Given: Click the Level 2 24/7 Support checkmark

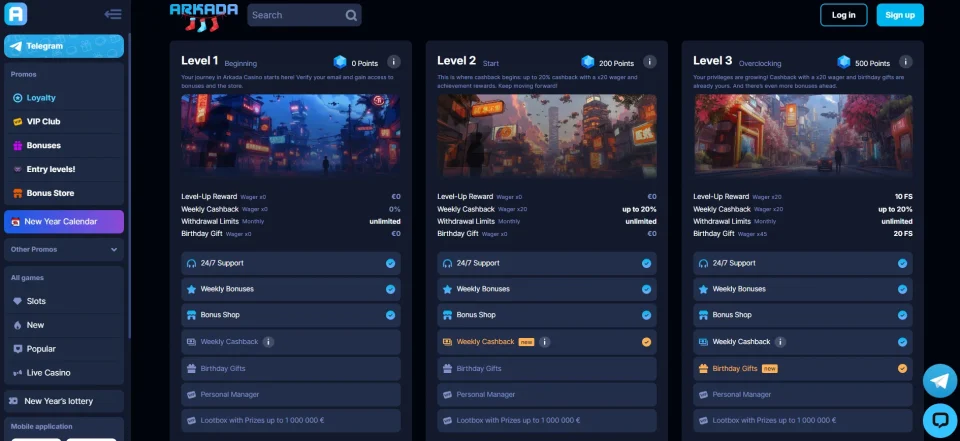Looking at the screenshot, I should tap(646, 263).
